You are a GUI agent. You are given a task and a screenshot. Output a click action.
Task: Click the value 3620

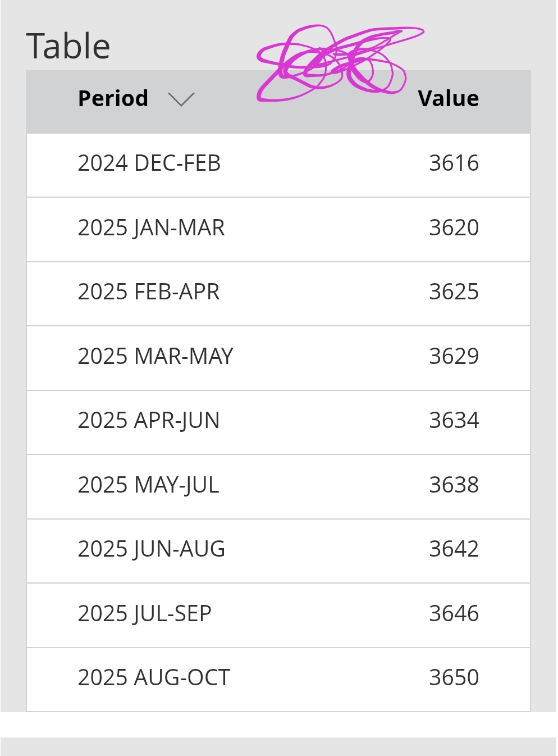coord(454,228)
